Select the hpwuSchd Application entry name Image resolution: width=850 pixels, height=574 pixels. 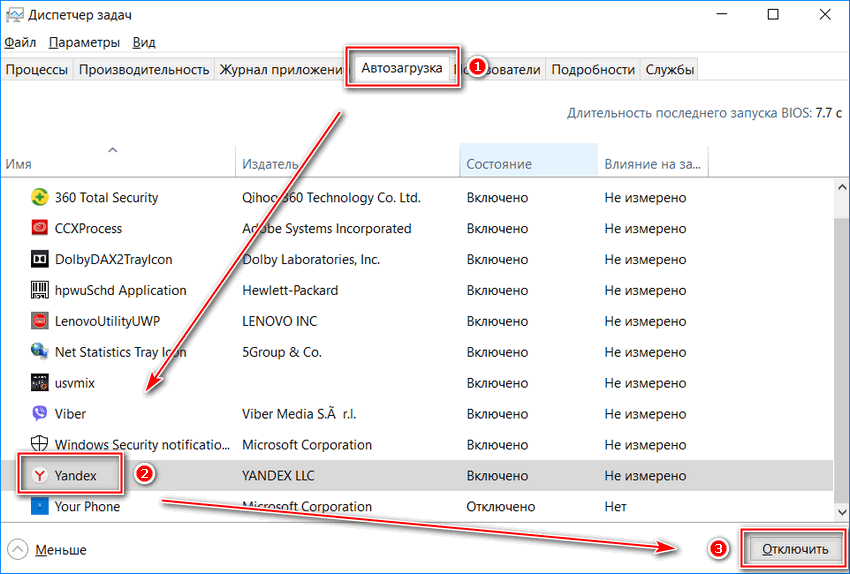120,291
